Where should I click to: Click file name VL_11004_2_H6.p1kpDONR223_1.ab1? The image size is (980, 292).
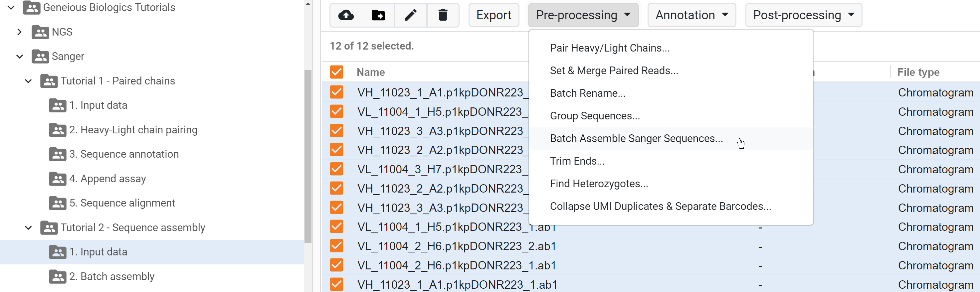(457, 265)
